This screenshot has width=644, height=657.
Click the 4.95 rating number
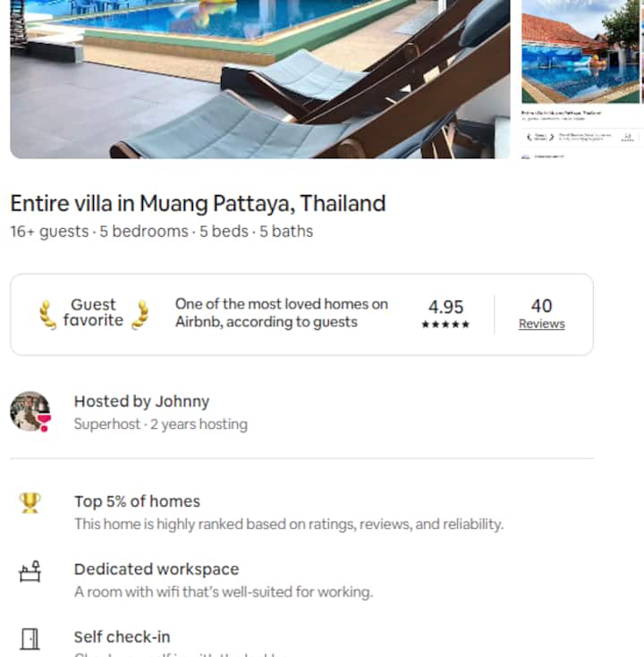(x=445, y=307)
